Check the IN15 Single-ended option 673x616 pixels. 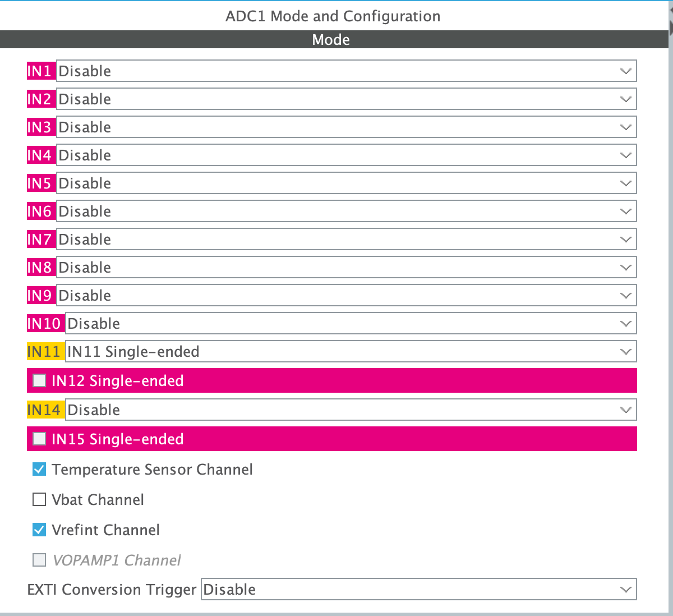[x=39, y=439]
